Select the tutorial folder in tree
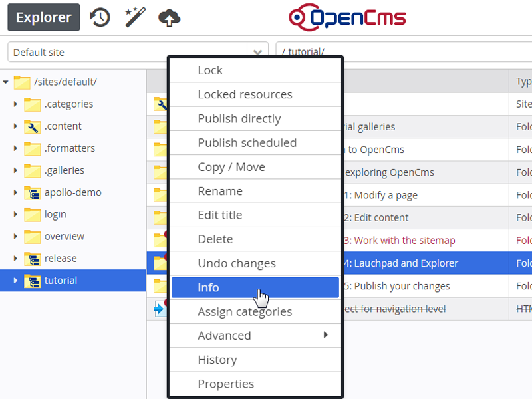 61,281
